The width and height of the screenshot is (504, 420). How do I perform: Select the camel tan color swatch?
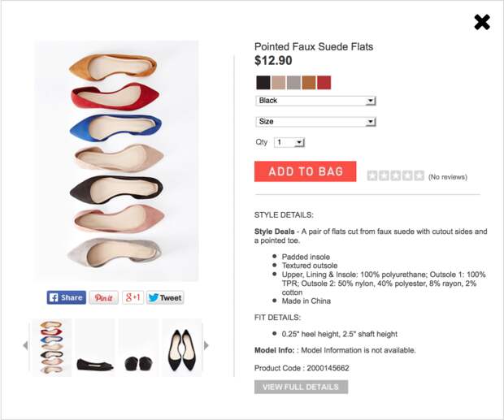pyautogui.click(x=309, y=83)
